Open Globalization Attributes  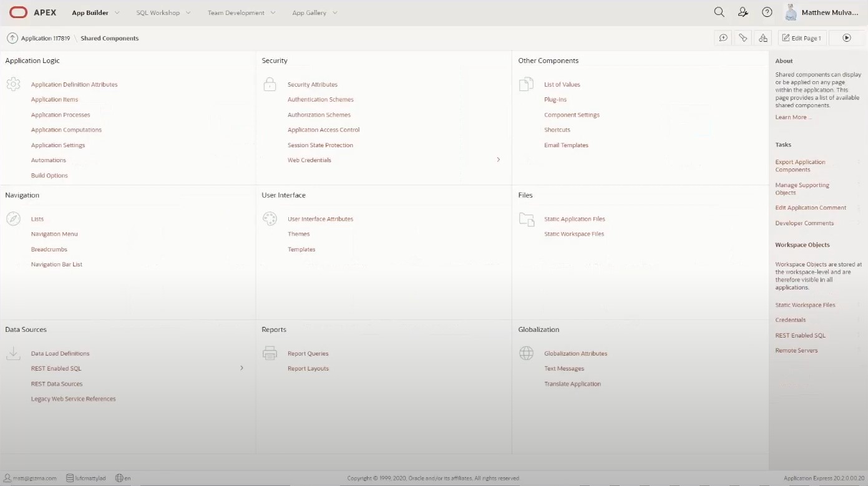(x=575, y=354)
